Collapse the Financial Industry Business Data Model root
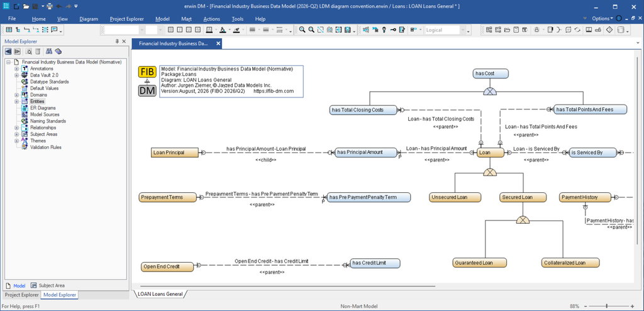Screen dimensions: 644x311 click(8, 62)
